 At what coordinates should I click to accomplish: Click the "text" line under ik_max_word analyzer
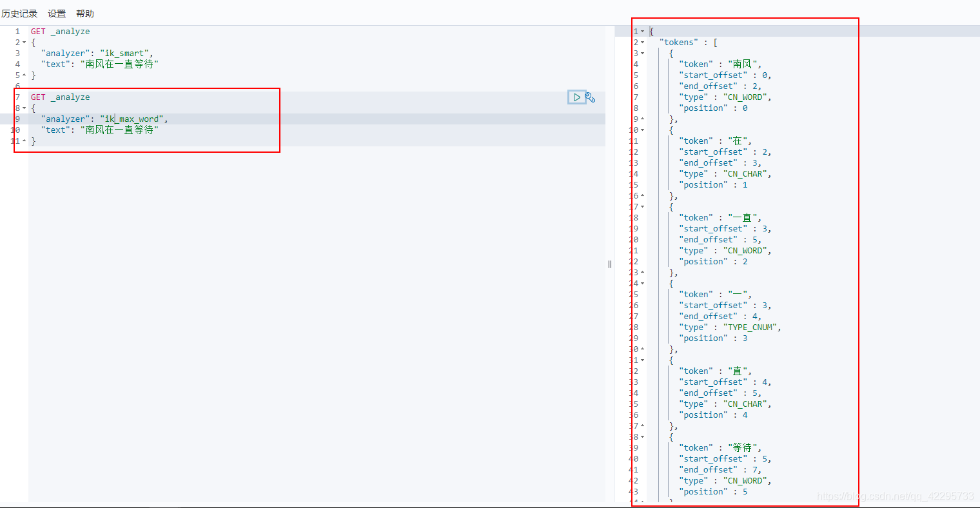(100, 130)
